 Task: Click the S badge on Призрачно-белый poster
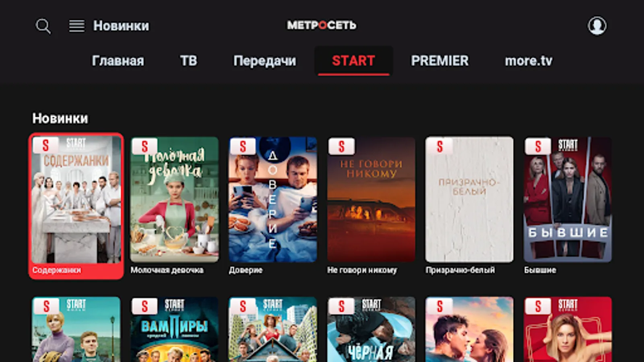(x=440, y=147)
